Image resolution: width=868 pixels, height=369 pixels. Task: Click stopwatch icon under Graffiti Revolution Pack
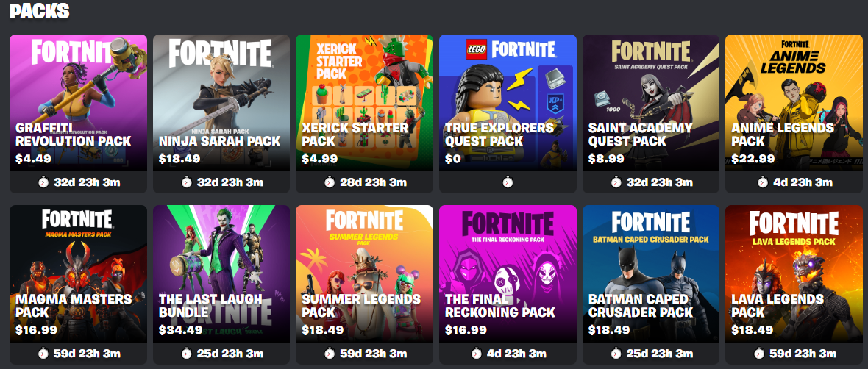tap(43, 182)
